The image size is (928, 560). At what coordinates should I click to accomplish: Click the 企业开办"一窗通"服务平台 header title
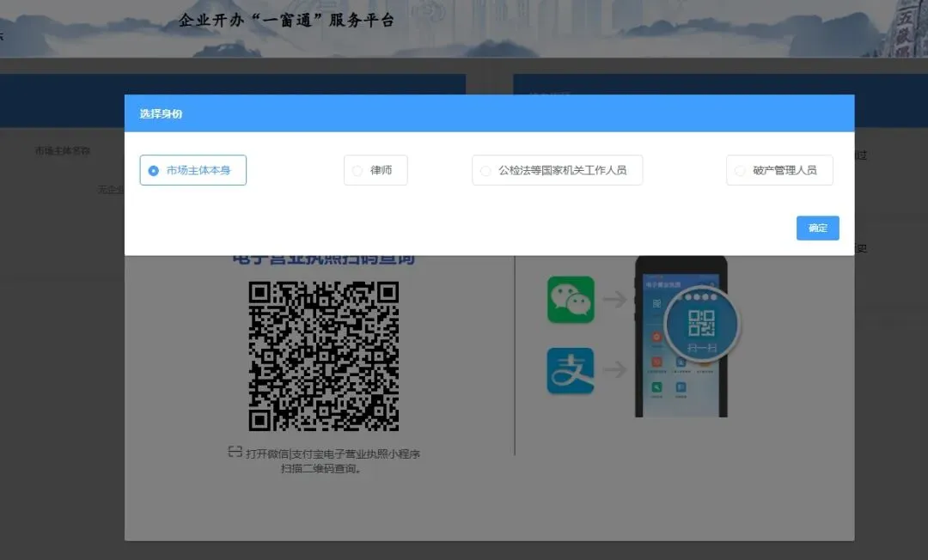click(x=287, y=21)
